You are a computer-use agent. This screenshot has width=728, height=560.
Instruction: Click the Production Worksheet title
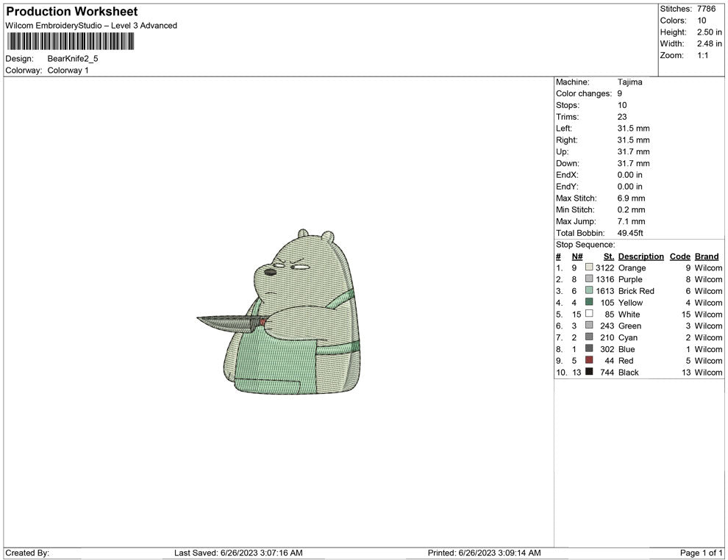click(72, 12)
